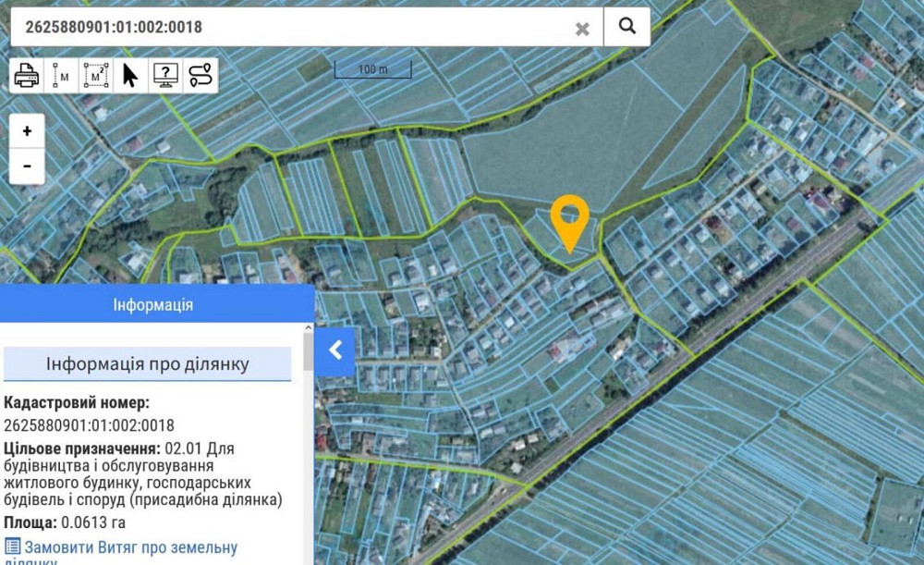Click Замовити Витяг про земельну ділянку link
The width and height of the screenshot is (924, 565).
point(130,547)
